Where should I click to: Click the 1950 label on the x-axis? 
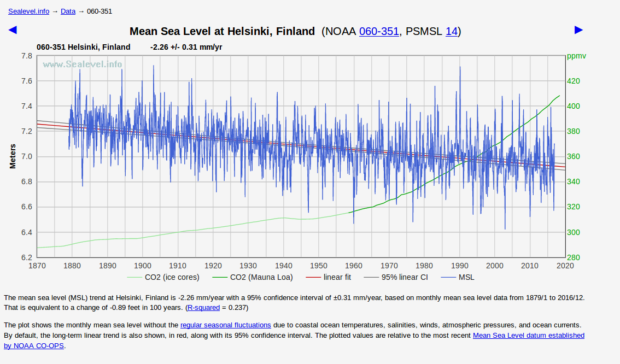[x=319, y=266]
